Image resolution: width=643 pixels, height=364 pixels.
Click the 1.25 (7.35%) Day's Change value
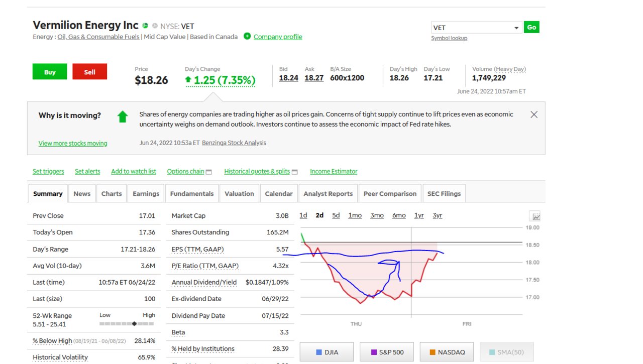tap(225, 80)
